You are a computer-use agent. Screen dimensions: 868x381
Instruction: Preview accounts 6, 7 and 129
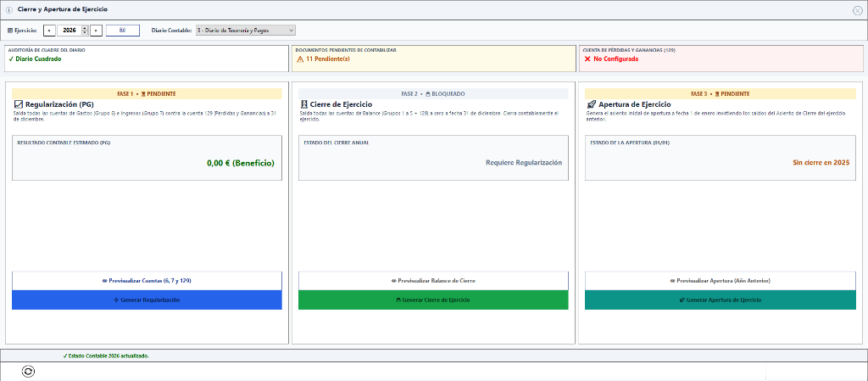pyautogui.click(x=147, y=281)
